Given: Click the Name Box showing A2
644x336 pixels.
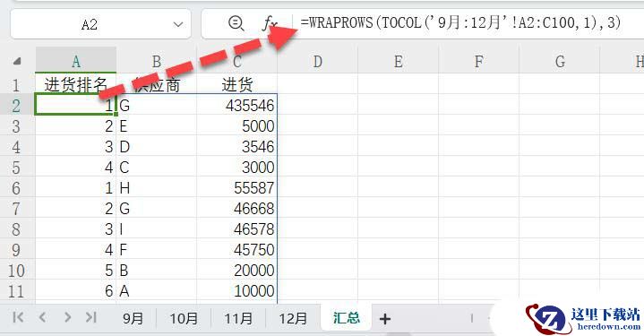Looking at the screenshot, I should 90,25.
